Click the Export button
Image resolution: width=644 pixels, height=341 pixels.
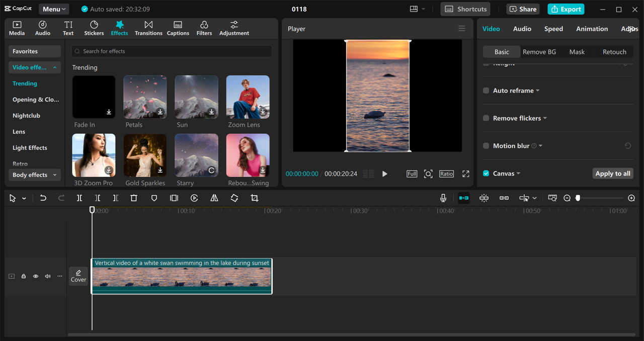566,9
